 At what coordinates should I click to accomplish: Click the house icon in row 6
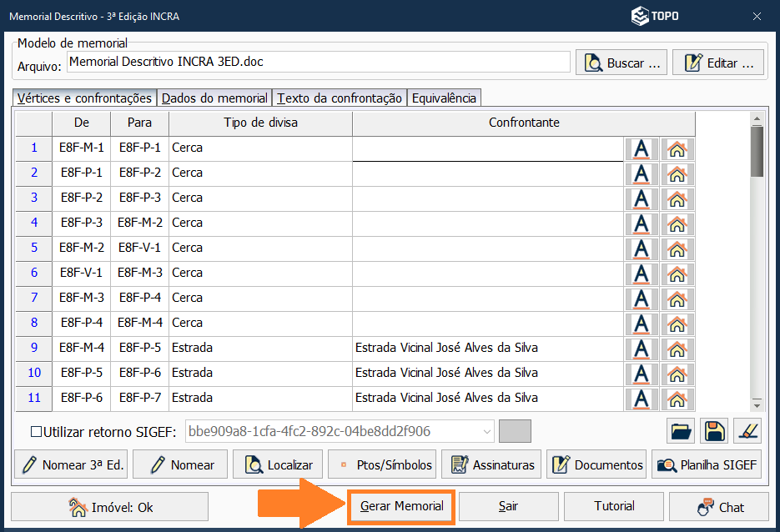677,274
